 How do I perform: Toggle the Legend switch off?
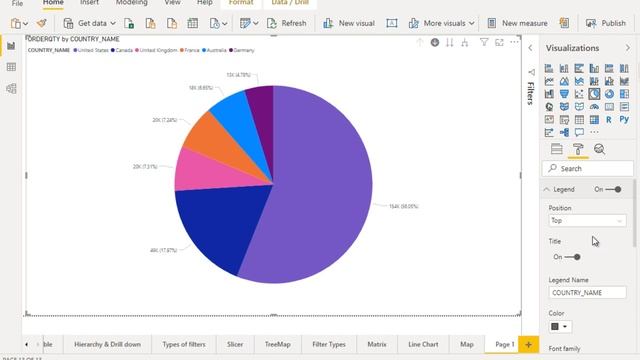click(613, 189)
